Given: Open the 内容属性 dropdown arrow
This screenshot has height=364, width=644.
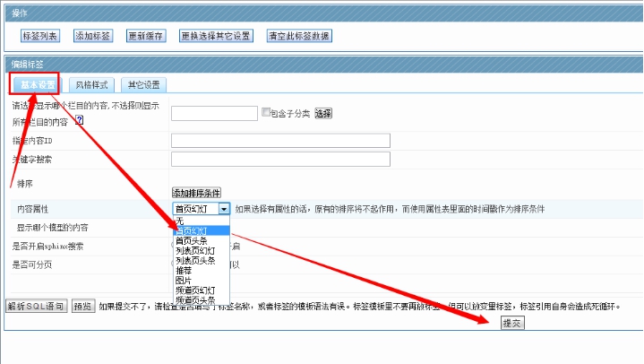Looking at the screenshot, I should [224, 209].
